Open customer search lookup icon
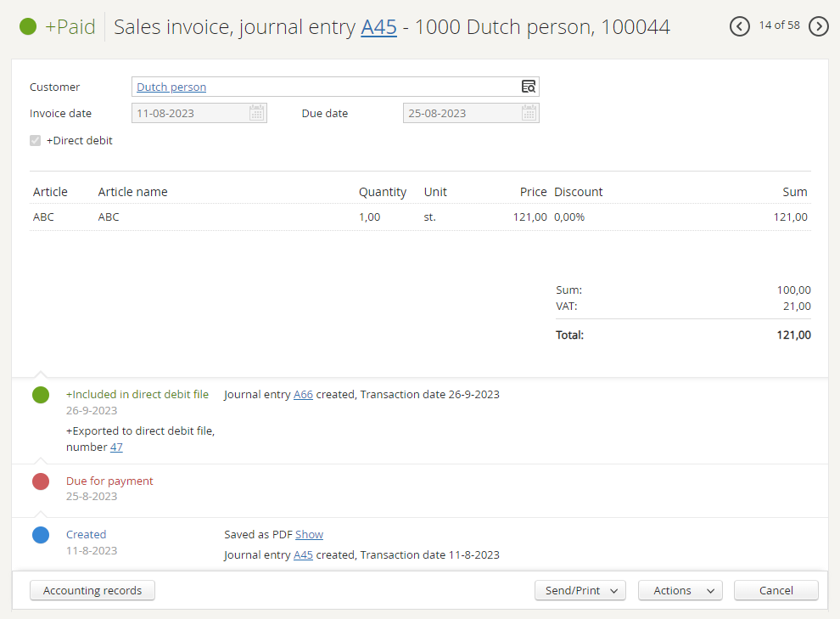This screenshot has height=619, width=840. click(529, 87)
